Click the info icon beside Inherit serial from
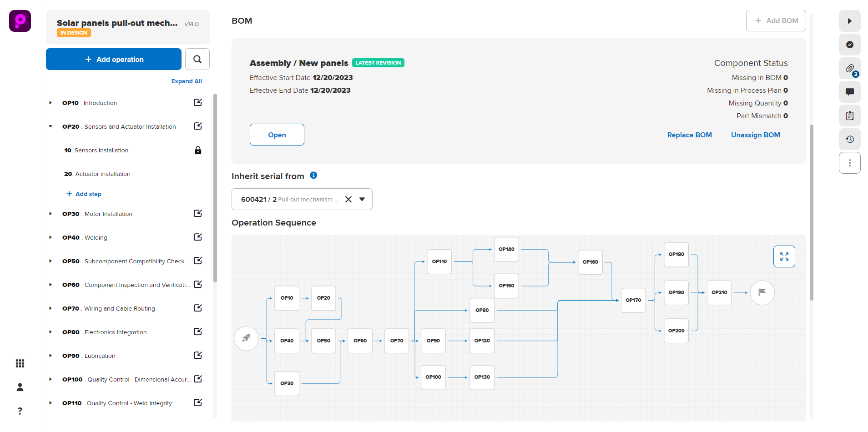 pos(313,176)
